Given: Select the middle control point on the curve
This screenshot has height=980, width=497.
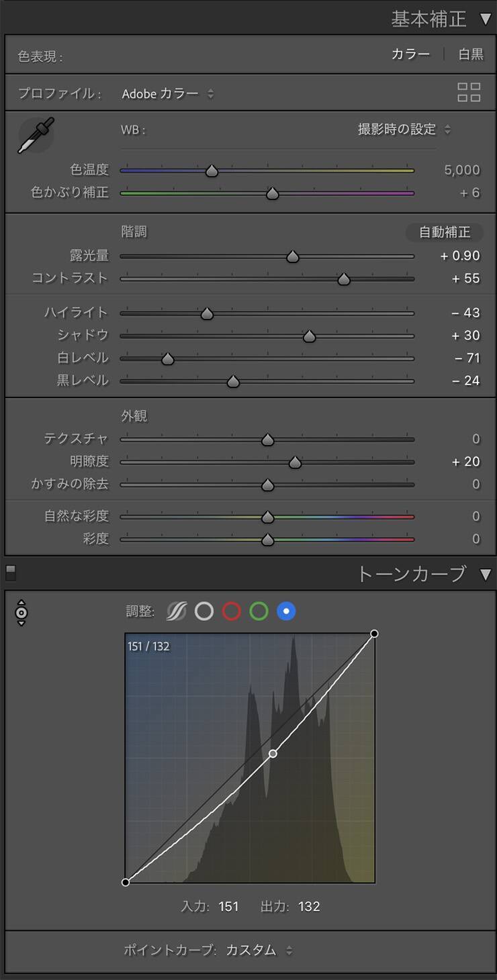Looking at the screenshot, I should [273, 754].
